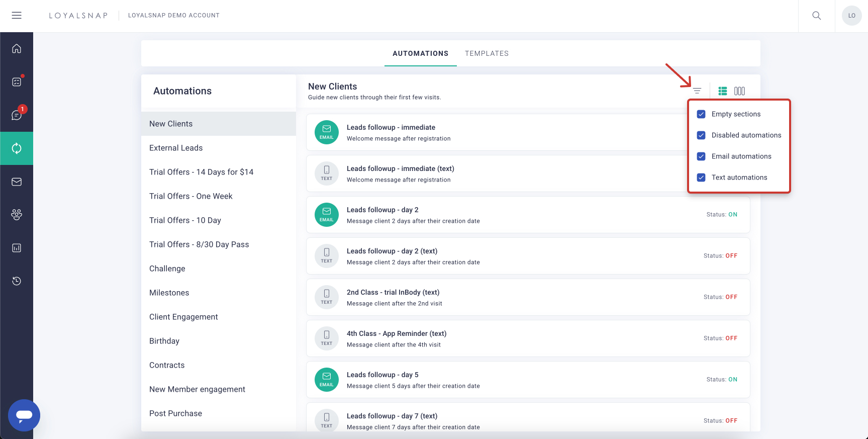The height and width of the screenshot is (439, 868).
Task: Open the support chat bubble
Action: [24, 415]
